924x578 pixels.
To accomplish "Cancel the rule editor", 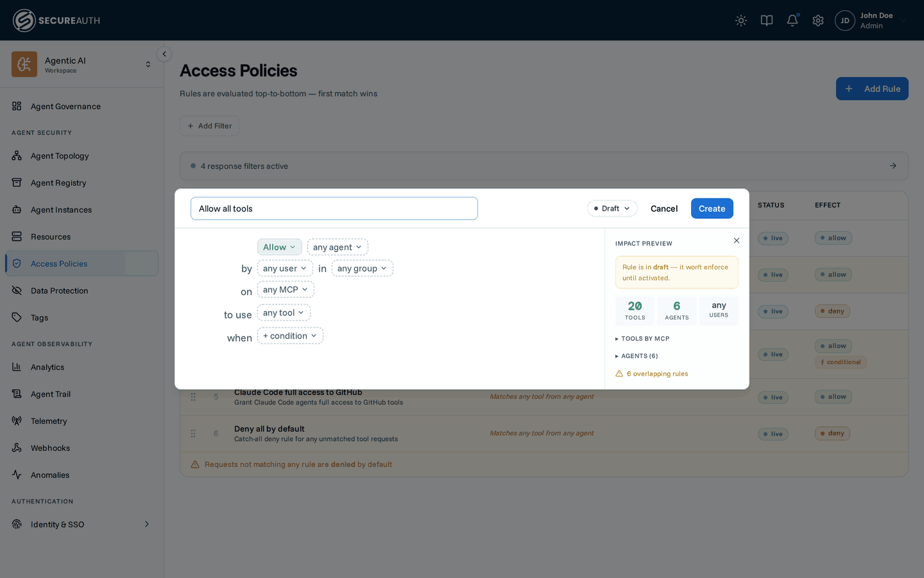I will [664, 209].
